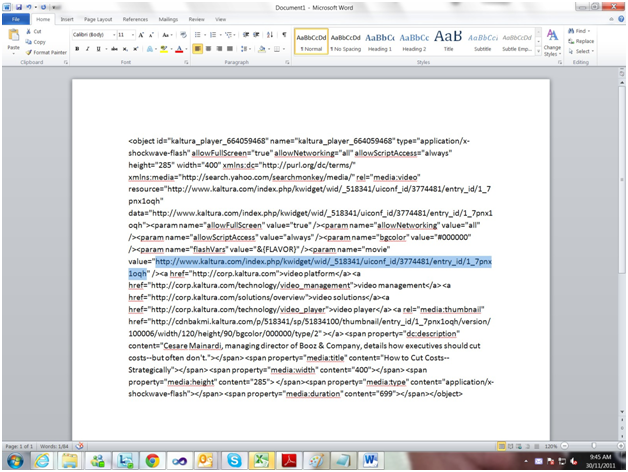Click the red font color swatch
Image resolution: width=628 pixels, height=472 pixels.
point(178,48)
